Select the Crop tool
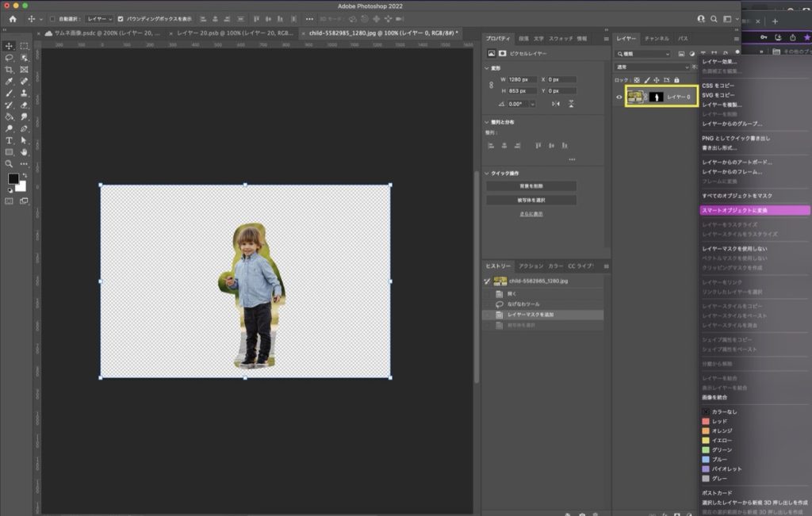The height and width of the screenshot is (516, 812). coord(9,69)
